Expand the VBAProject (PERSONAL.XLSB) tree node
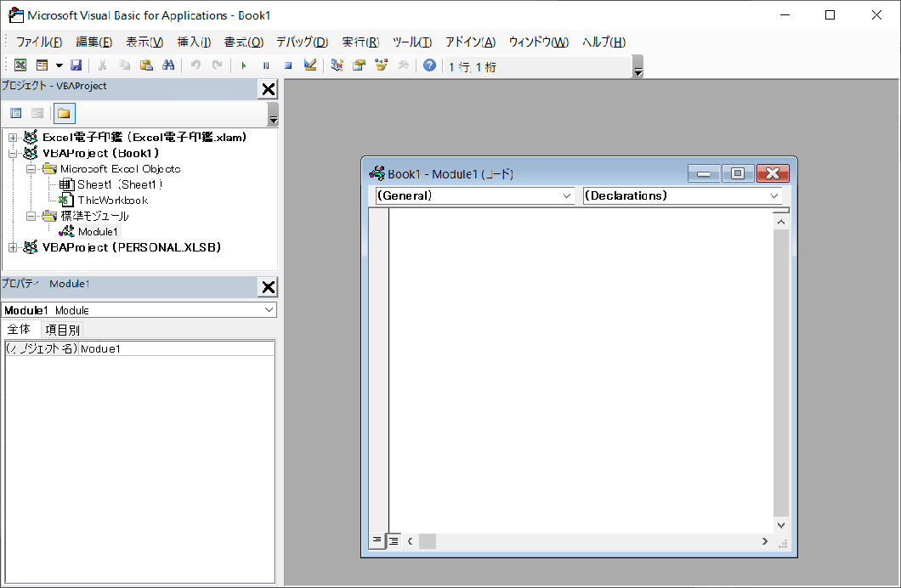Viewport: 901px width, 588px height. (x=13, y=247)
